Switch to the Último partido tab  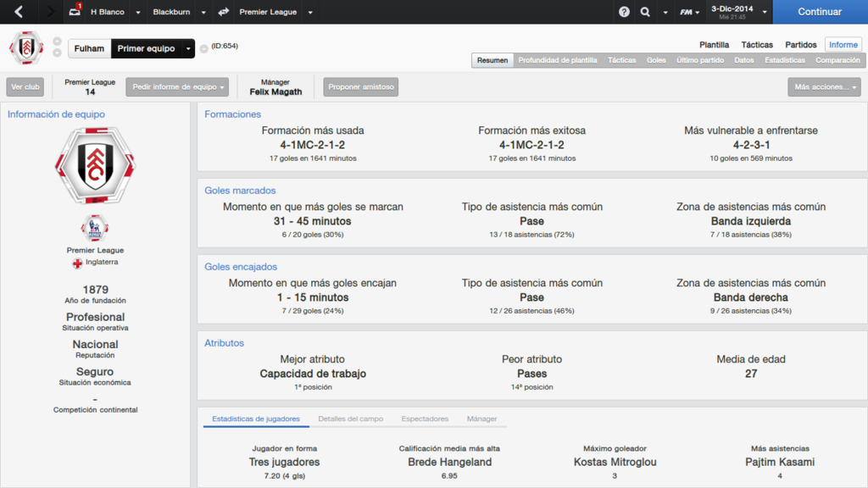pos(700,60)
